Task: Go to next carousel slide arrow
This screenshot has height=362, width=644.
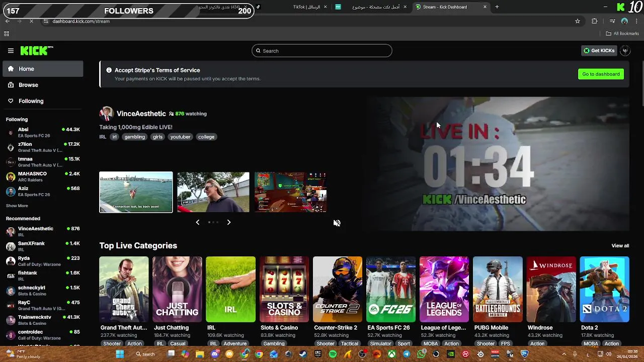Action: tap(229, 222)
